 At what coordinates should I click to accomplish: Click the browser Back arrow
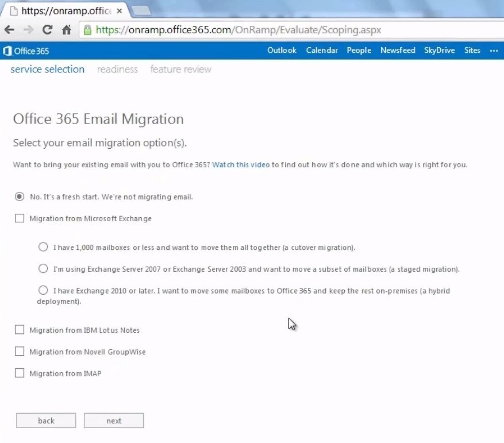tap(9, 30)
